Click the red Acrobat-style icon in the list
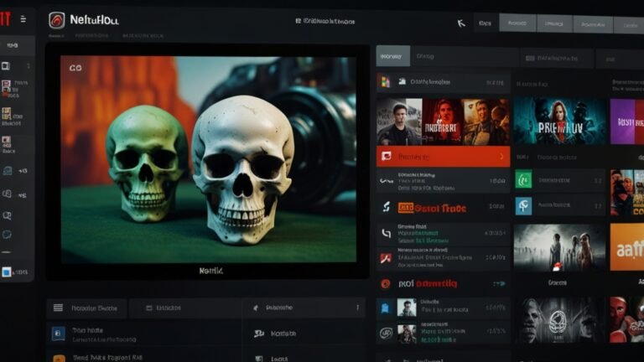Image resolution: width=644 pixels, height=362 pixels. coord(385,259)
